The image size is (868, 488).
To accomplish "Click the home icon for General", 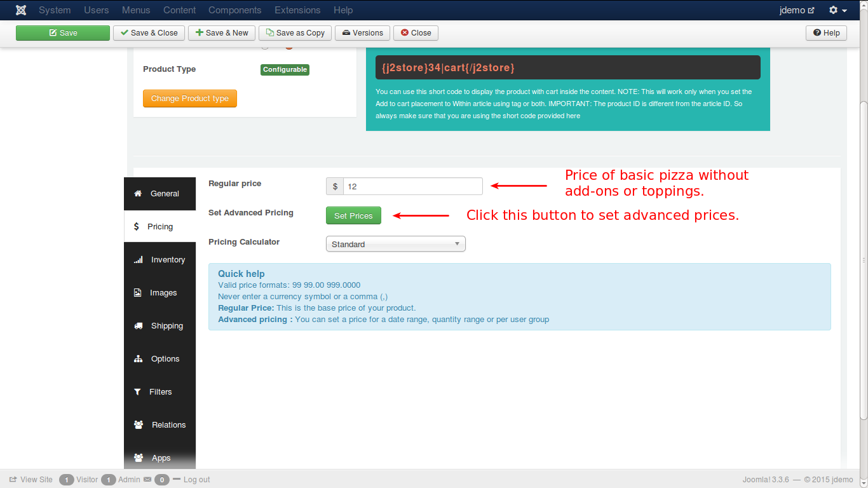I will (x=138, y=194).
